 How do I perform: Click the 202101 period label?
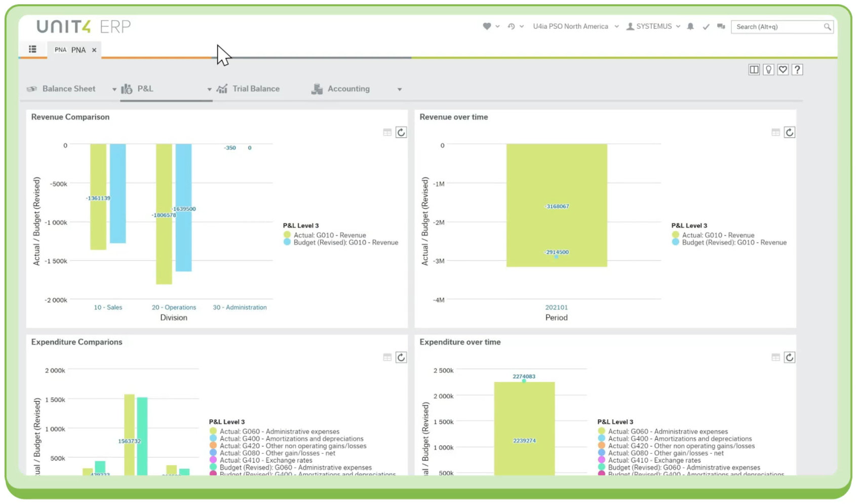click(x=556, y=307)
